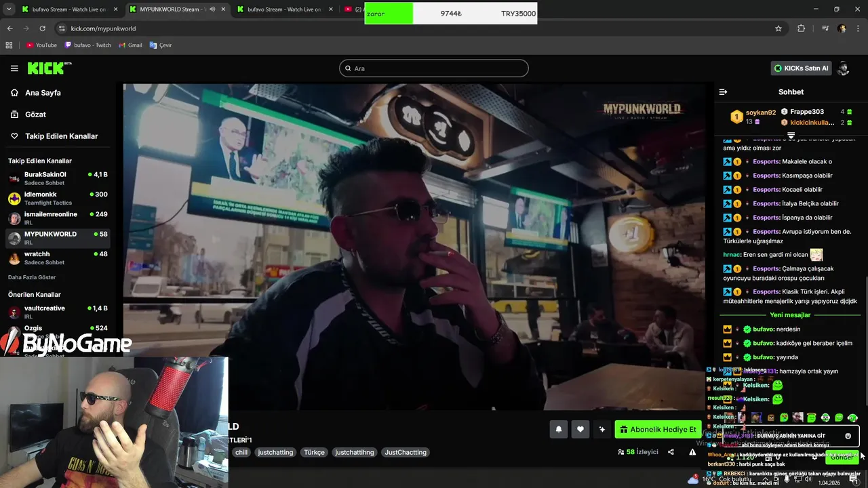Click the chill tag

click(241, 452)
